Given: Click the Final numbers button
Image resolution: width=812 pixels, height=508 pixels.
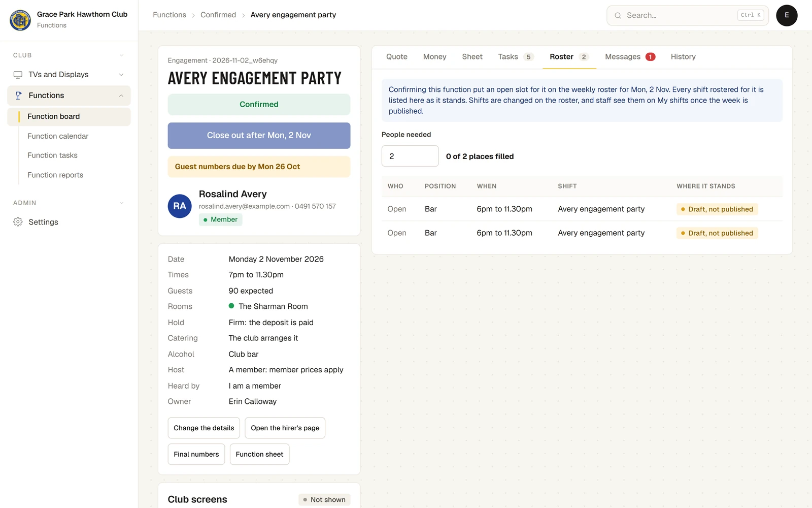Looking at the screenshot, I should click(196, 454).
